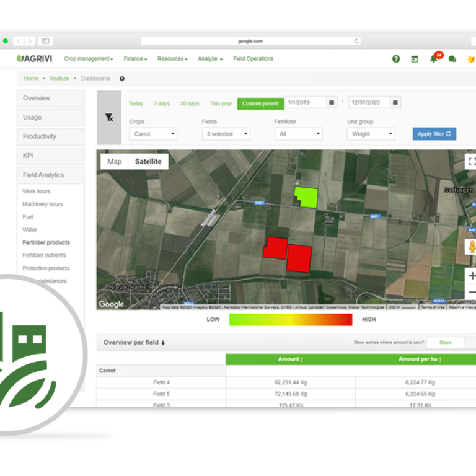Open end date calendar picker icon
Screen dimensions: 476x476
pos(395,103)
